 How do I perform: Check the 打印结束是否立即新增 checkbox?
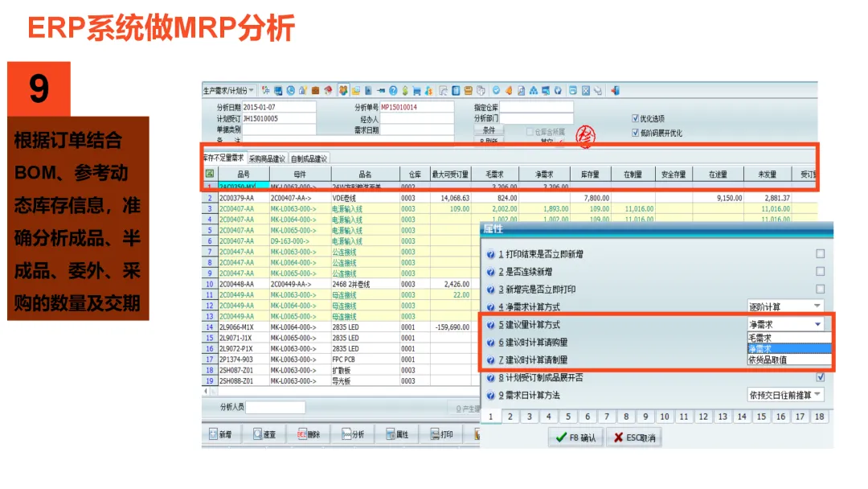point(820,253)
